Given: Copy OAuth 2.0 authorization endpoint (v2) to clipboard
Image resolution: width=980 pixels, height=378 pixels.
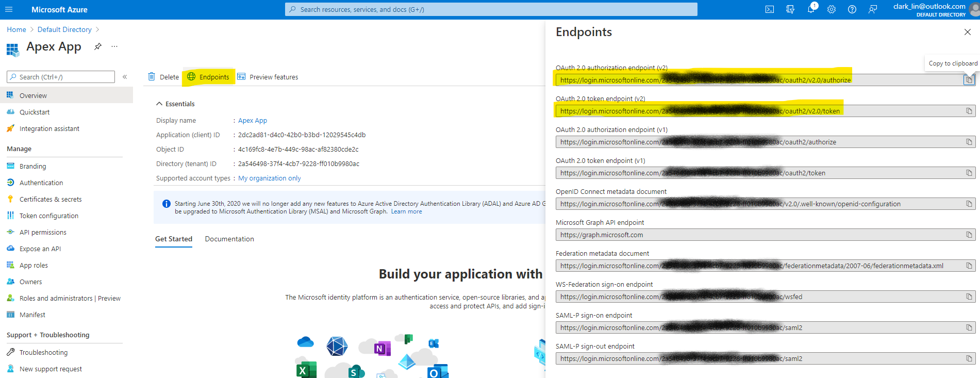Looking at the screenshot, I should point(969,80).
